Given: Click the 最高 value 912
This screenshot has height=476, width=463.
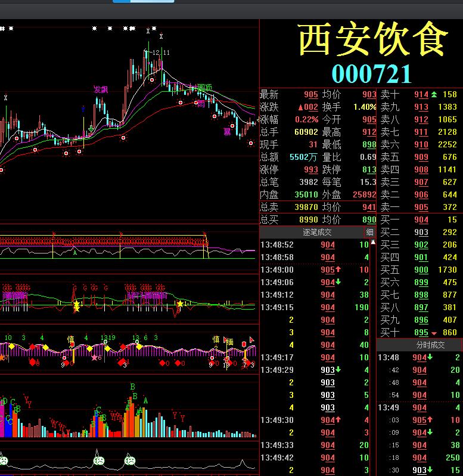Looking at the screenshot, I should [369, 132].
